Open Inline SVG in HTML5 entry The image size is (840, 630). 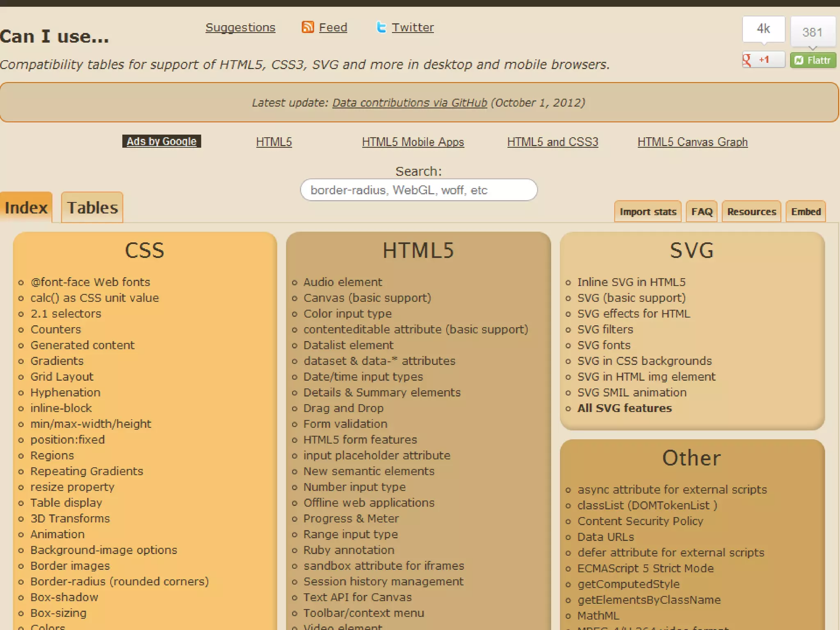pyautogui.click(x=632, y=282)
